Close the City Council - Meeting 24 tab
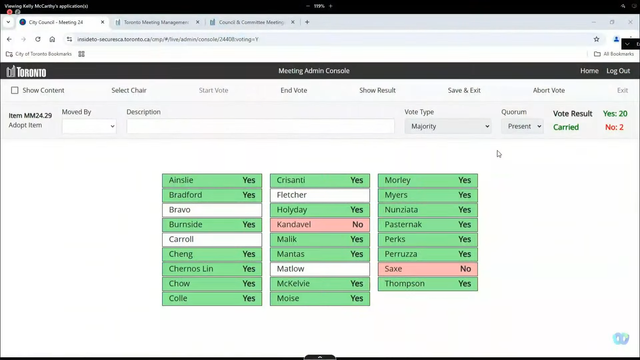The image size is (640, 360). coord(102,22)
